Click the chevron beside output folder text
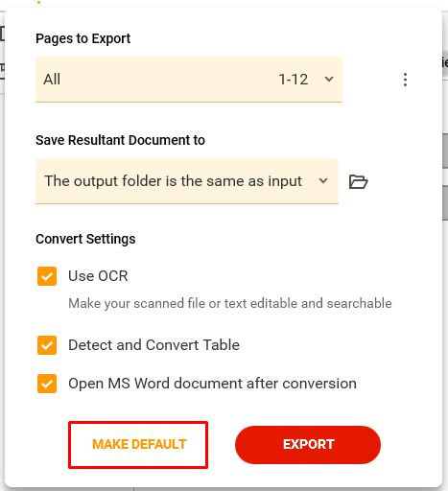Viewport: 448px width, 491px height. click(x=323, y=181)
